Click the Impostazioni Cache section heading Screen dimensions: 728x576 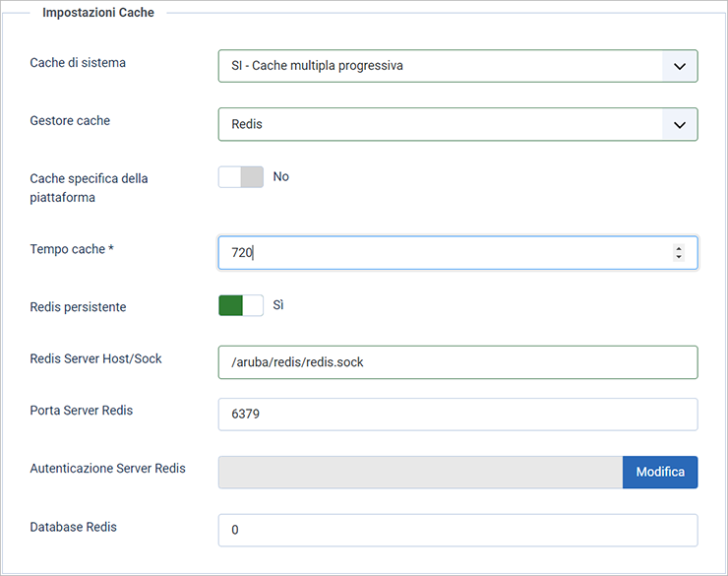(98, 13)
